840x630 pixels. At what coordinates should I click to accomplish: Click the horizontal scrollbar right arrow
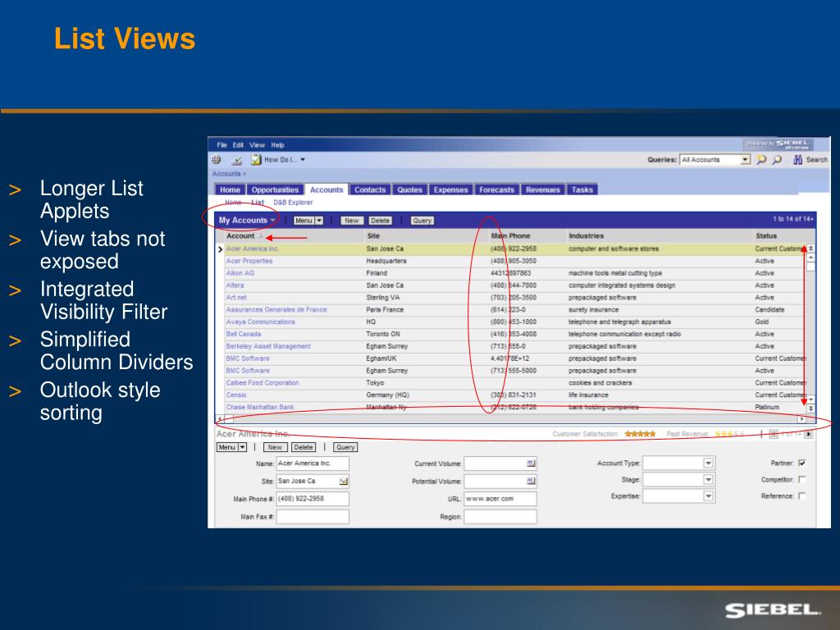pos(802,419)
